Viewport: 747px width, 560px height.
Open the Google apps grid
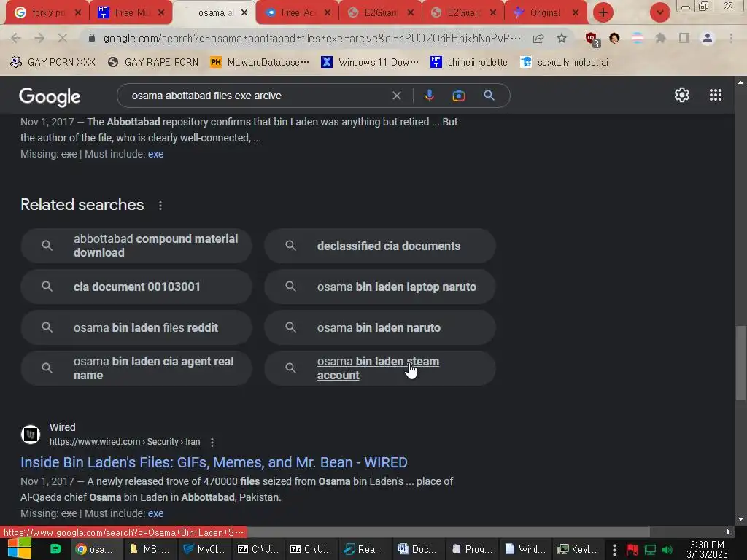point(715,95)
